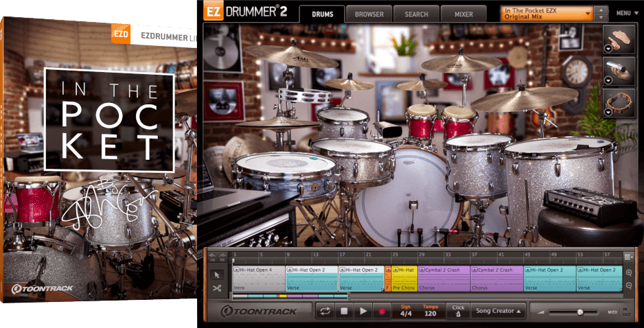
Task: Open the tambourine instrument dropdown arrow
Action: (x=608, y=113)
